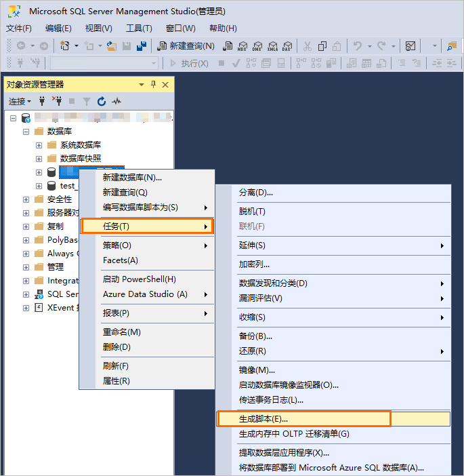This screenshot has width=464, height=476.
Task: Click the Execute (执行) button
Action: (189, 64)
